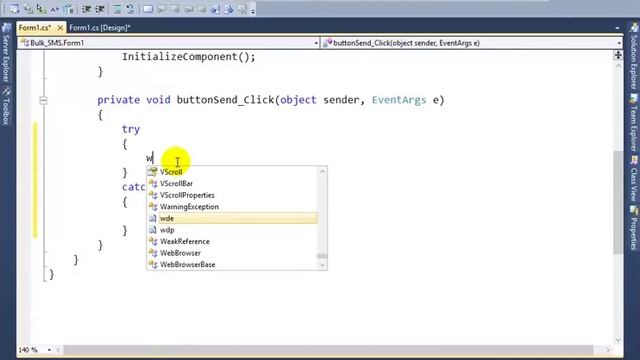The image size is (640, 360).
Task: Click the editor horizontal scrollbar thumb
Action: pos(328,350)
